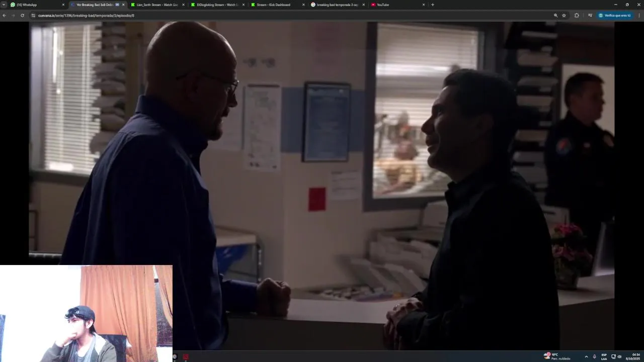Viewport: 644px width, 362px height.
Task: Change the ESP LAA input language
Action: click(604, 356)
